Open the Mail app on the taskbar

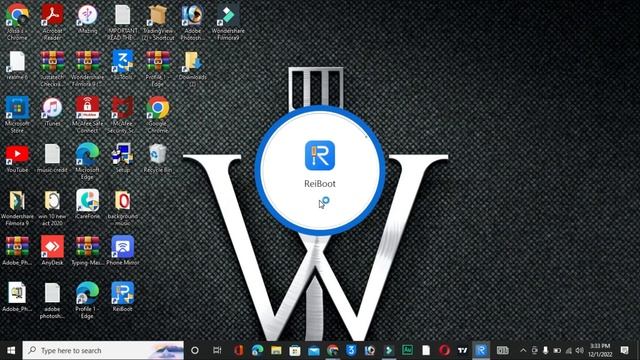pos(314,350)
